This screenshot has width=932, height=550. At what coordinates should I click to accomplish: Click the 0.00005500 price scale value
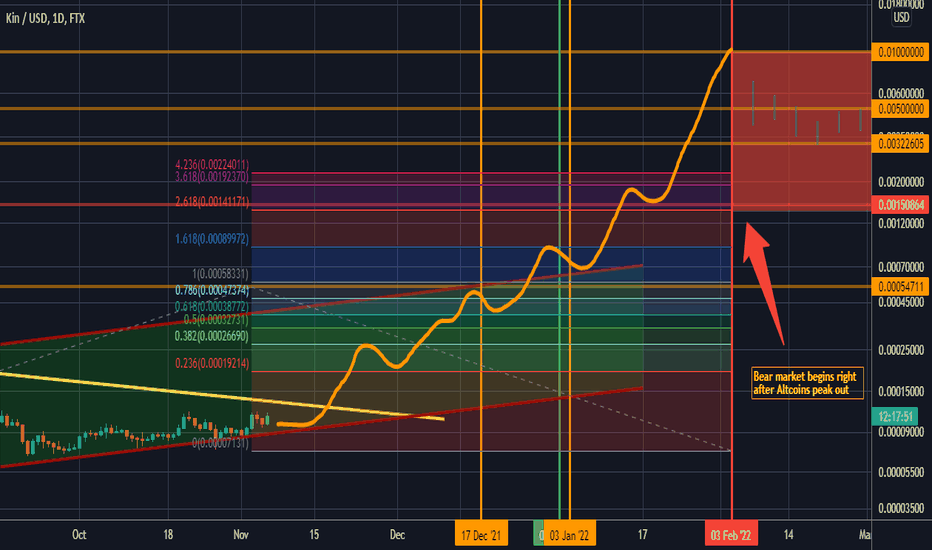(x=901, y=473)
